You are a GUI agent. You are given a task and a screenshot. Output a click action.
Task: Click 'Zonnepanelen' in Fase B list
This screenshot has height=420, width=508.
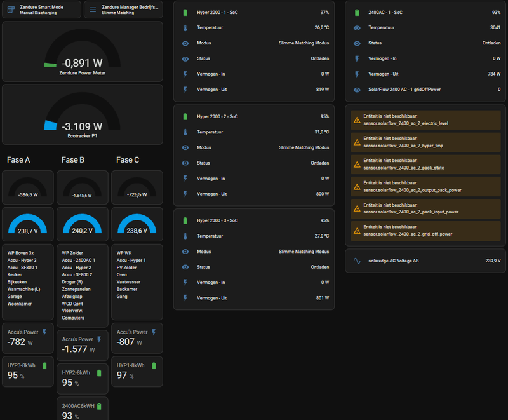click(x=76, y=289)
